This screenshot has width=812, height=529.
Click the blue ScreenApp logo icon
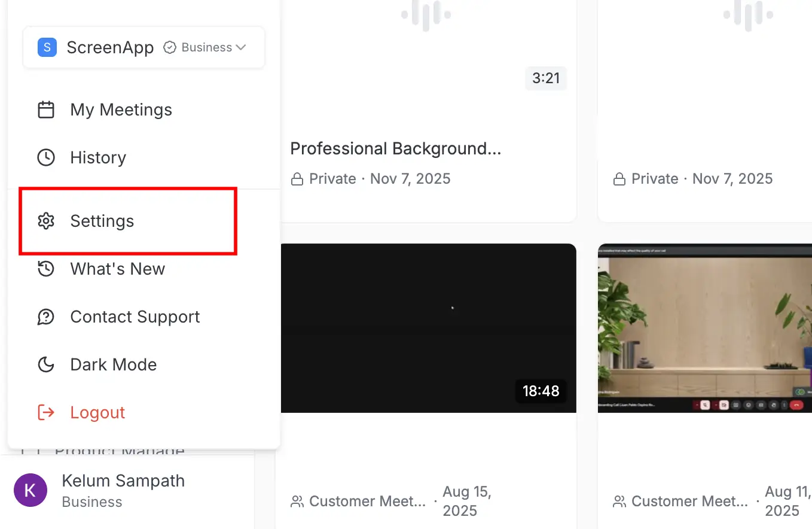tap(47, 47)
